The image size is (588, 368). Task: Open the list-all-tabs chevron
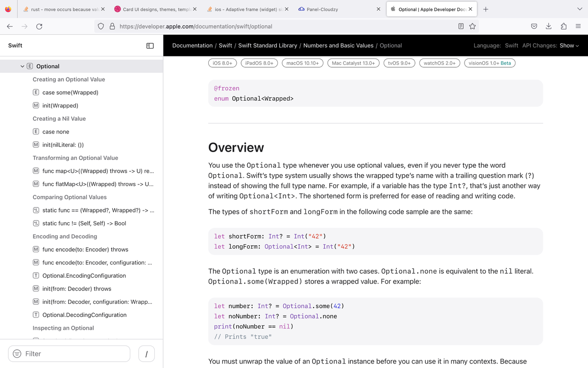coord(579,9)
